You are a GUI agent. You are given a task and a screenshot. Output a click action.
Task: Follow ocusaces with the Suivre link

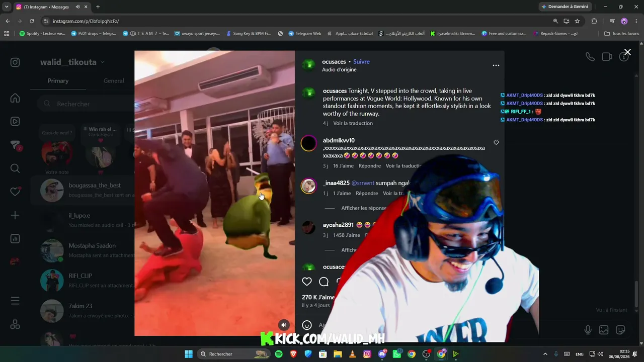point(361,62)
